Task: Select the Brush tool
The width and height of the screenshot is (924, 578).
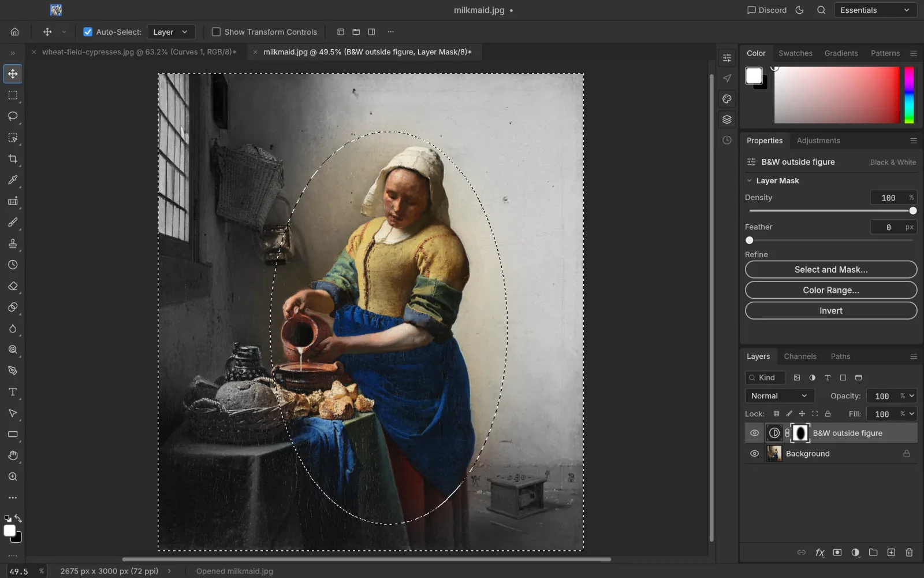Action: (13, 223)
